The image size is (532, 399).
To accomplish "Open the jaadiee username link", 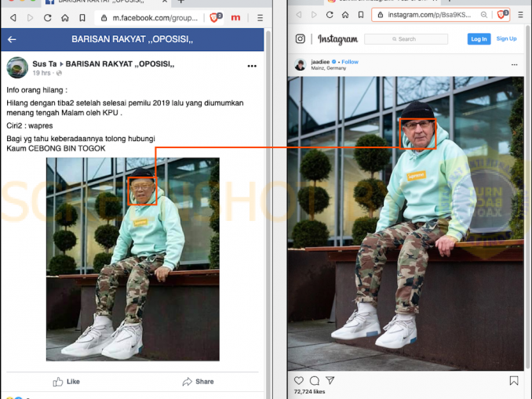I will [320, 62].
